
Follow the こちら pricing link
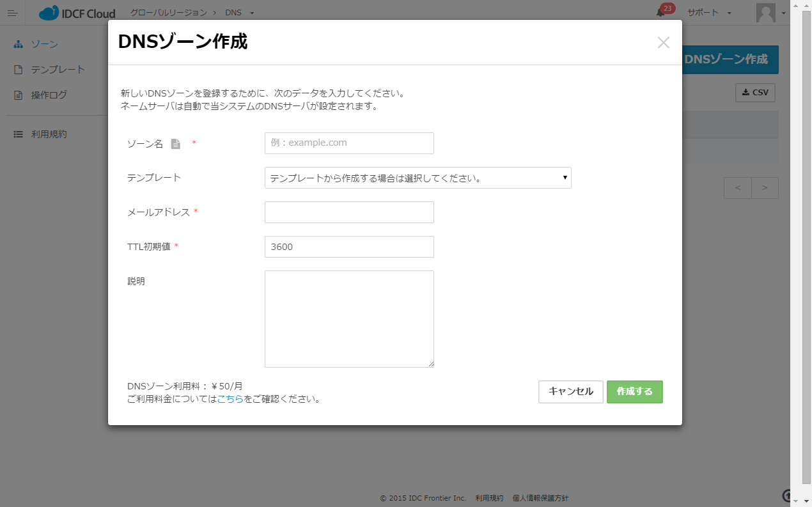click(230, 399)
